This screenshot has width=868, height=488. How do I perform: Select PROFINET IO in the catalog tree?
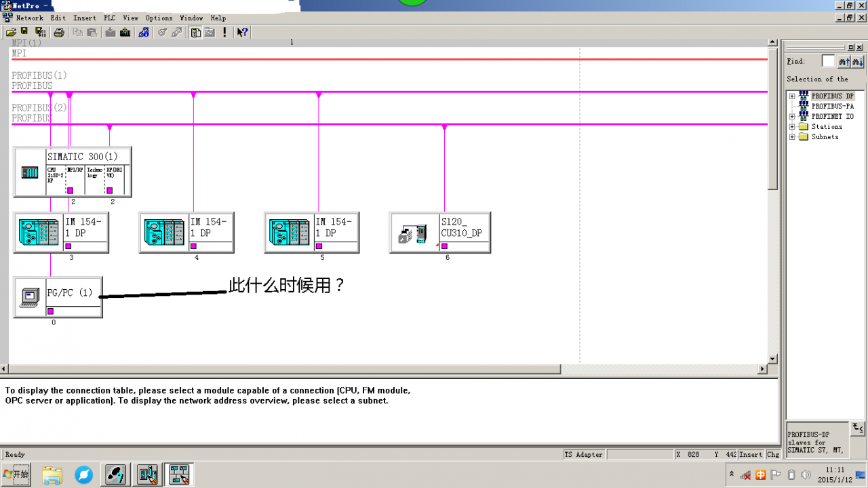832,117
